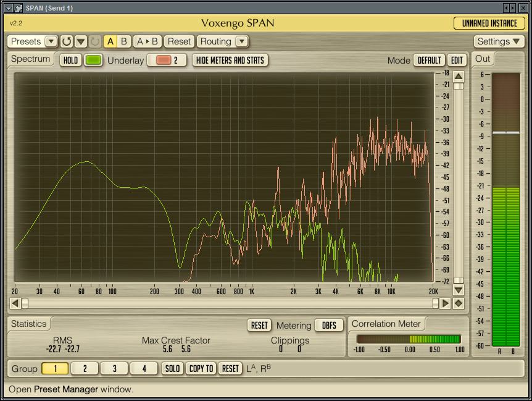This screenshot has height=401, width=532.
Task: Click the green spectrum color swatch
Action: 93,60
